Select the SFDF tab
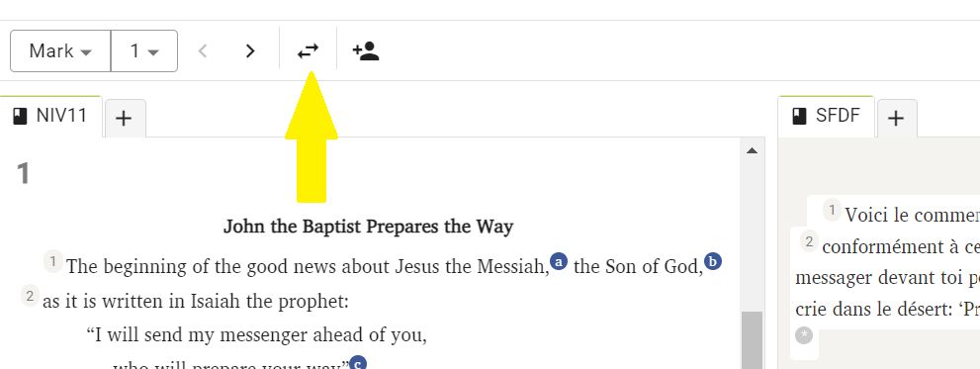Viewport: 980px width, 369px height. [826, 117]
